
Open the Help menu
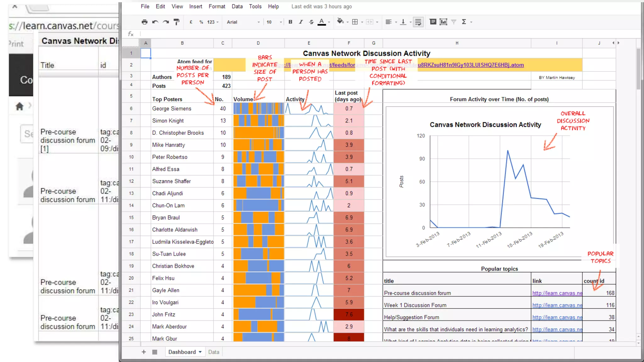[x=274, y=6]
